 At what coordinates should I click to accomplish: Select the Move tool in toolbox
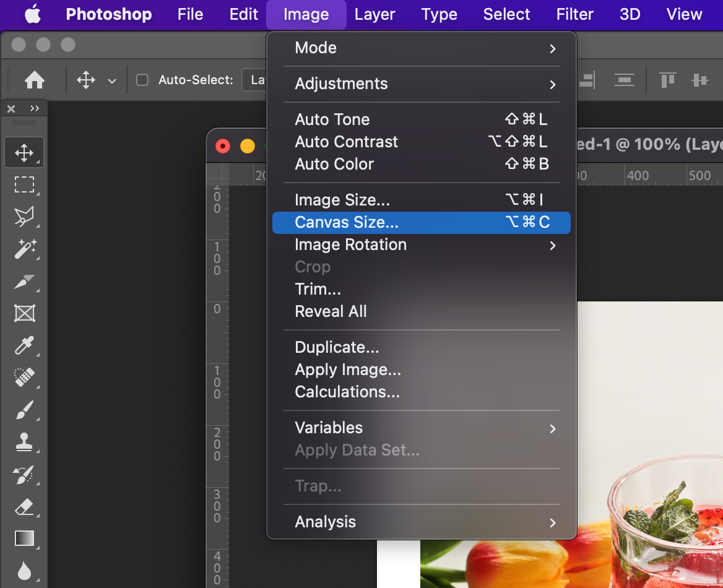[x=24, y=153]
